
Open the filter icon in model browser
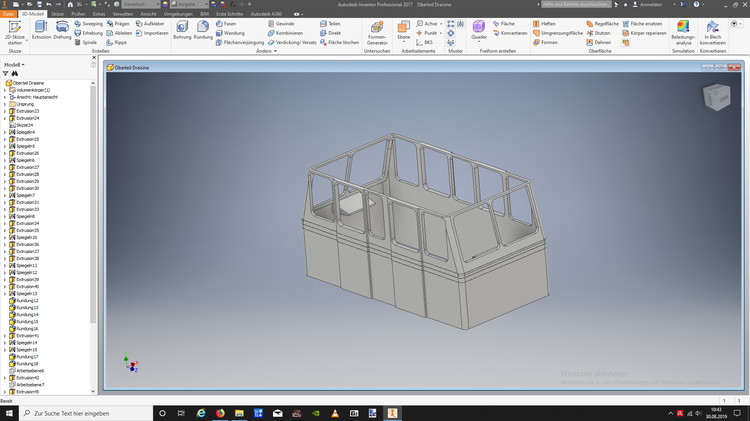click(x=6, y=73)
